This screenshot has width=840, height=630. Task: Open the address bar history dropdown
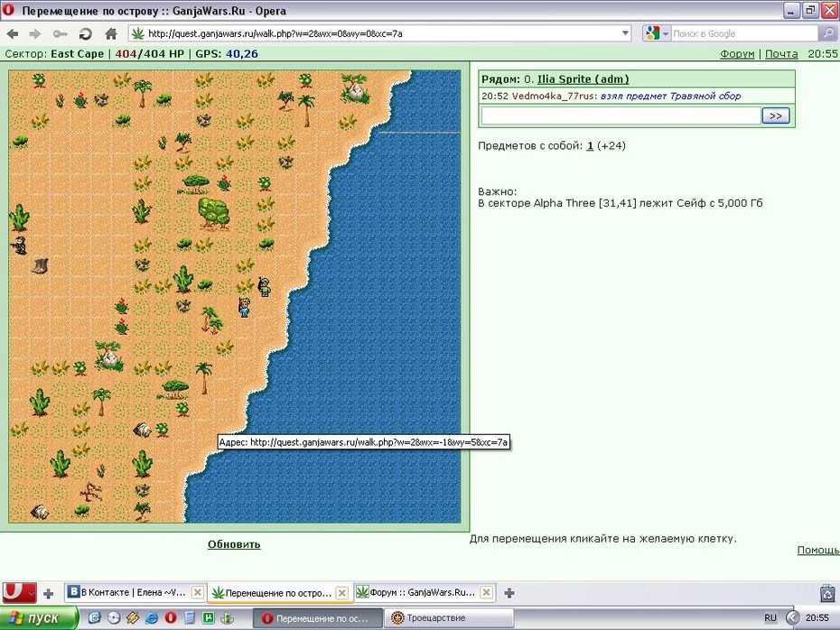pos(625,33)
